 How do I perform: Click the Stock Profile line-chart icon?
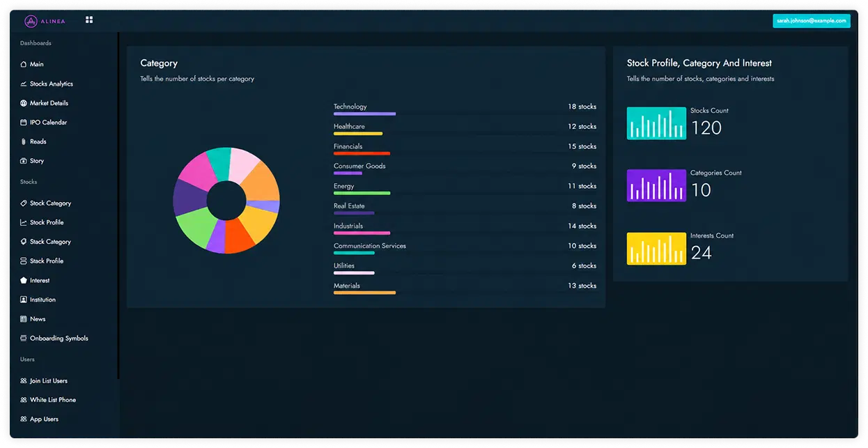click(24, 222)
